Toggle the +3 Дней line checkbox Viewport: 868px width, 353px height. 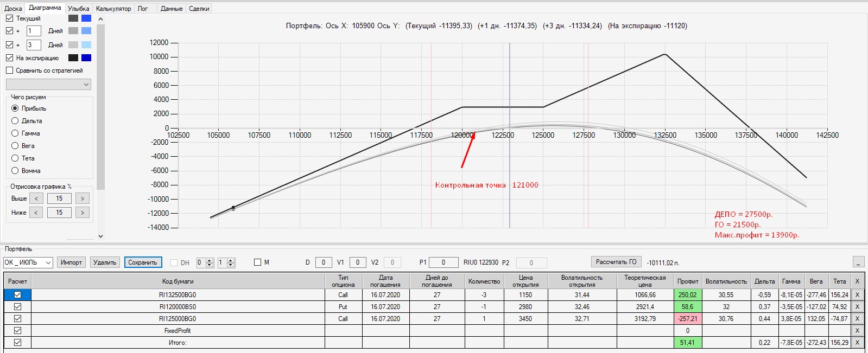coord(9,44)
